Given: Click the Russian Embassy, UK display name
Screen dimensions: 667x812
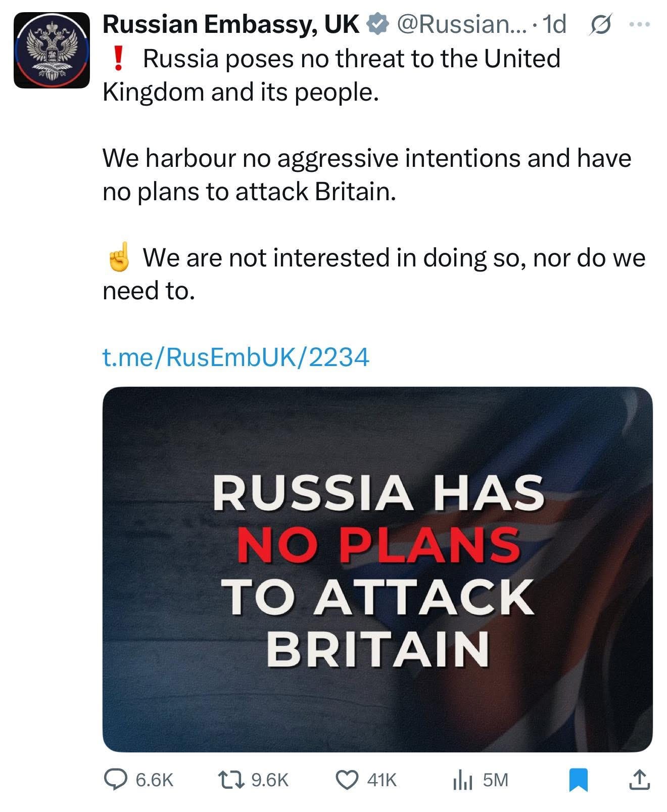Looking at the screenshot, I should tap(231, 25).
